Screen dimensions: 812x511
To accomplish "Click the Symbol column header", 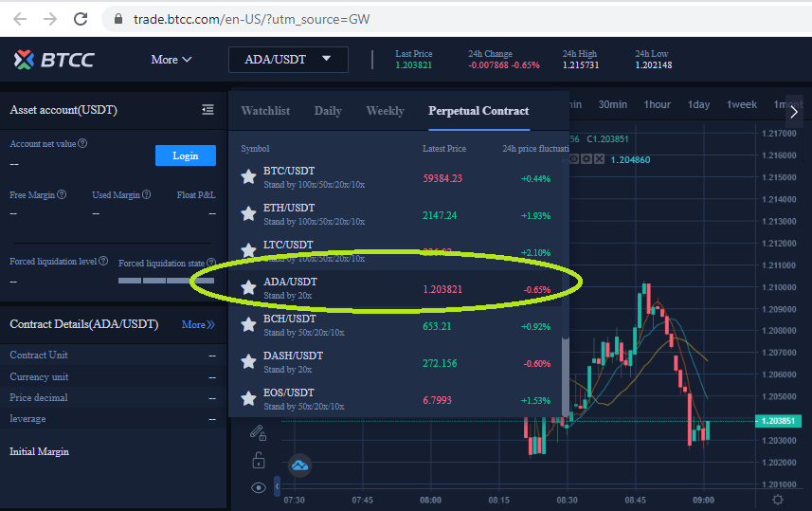I will (255, 149).
